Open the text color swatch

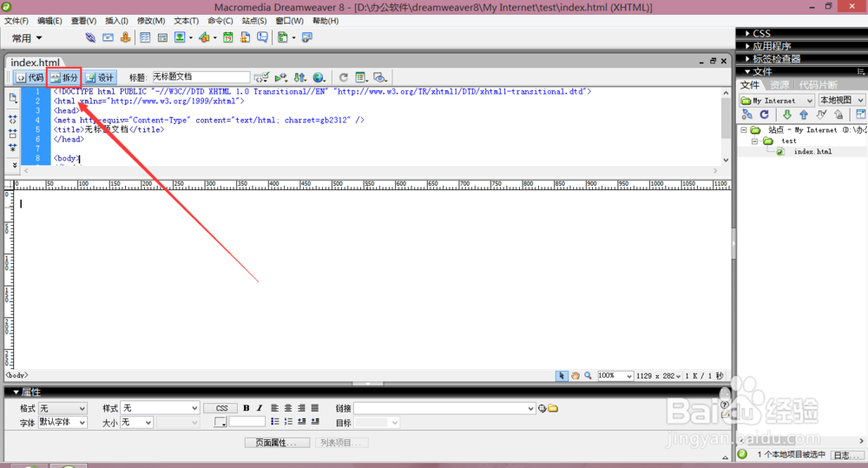click(x=220, y=422)
